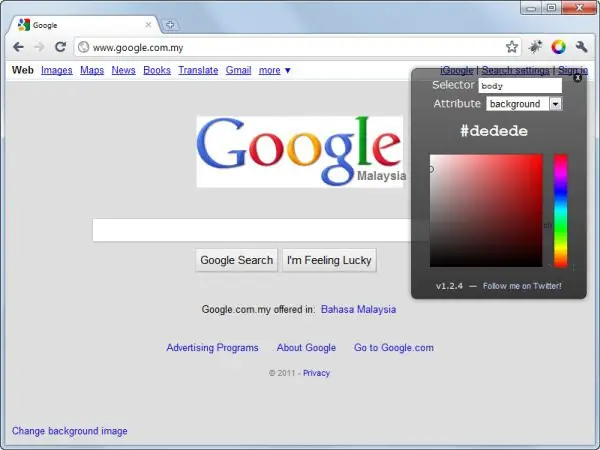Open the wrench settings menu
Image resolution: width=600 pixels, height=450 pixels.
pos(581,47)
